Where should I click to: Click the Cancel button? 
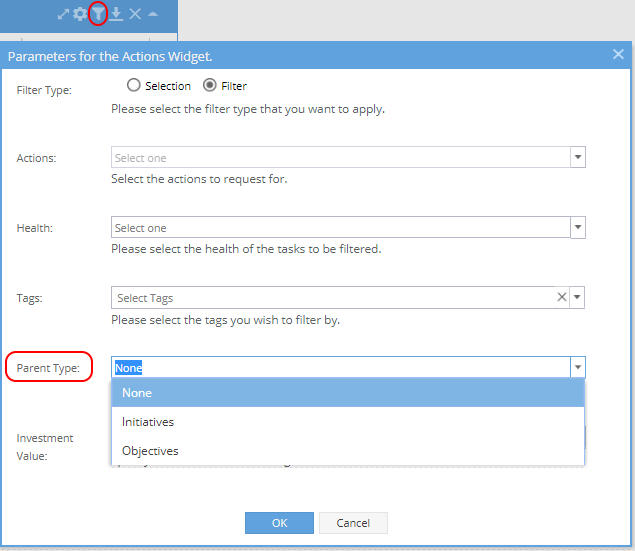coord(353,523)
